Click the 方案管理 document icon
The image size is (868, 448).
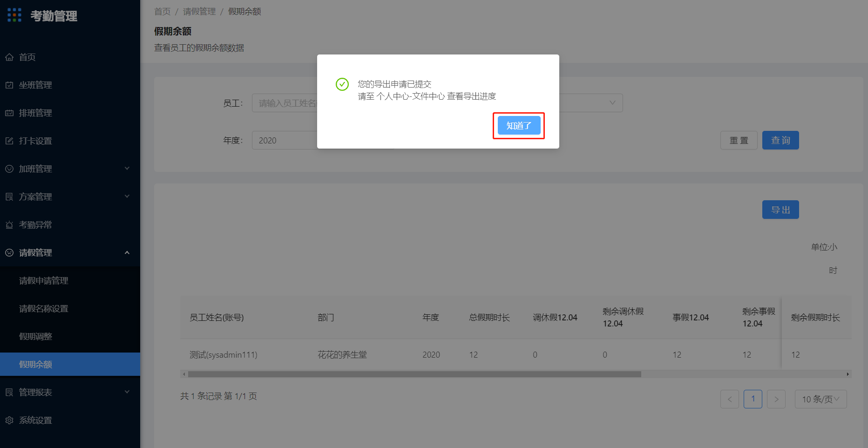(9, 197)
